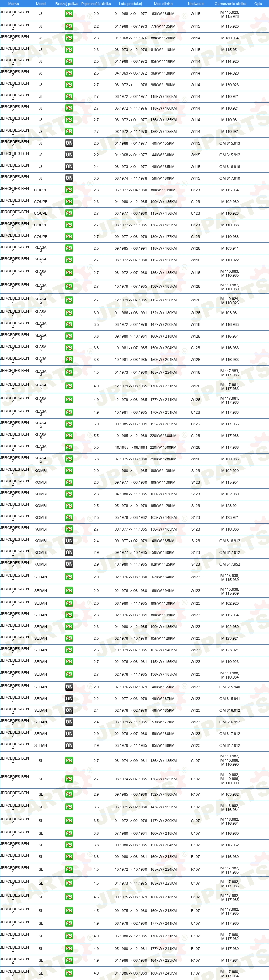Select the power cell 62kW / 84KM

[x=163, y=577]
